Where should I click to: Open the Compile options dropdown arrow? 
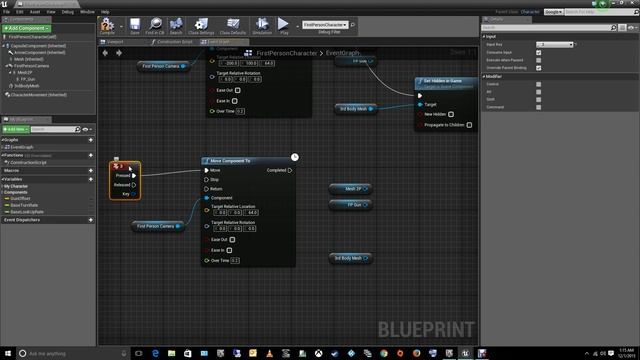[121, 26]
